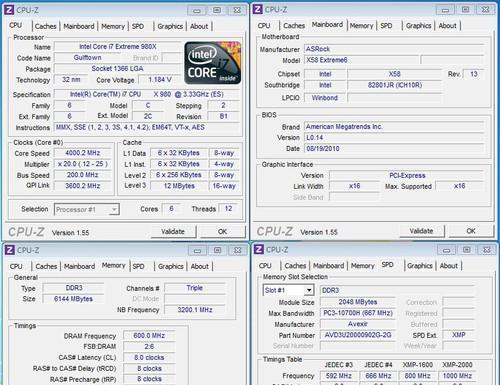Click Socket 1366 LGA package value
The width and height of the screenshot is (500, 385).
pos(117,69)
